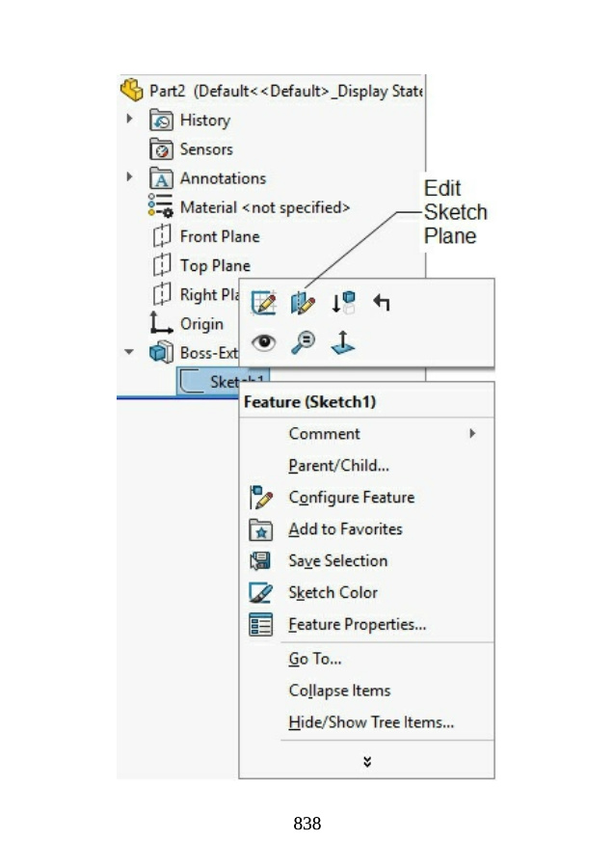Choose Parent/Child... from the context menu
The height and width of the screenshot is (868, 613).
tap(338, 466)
